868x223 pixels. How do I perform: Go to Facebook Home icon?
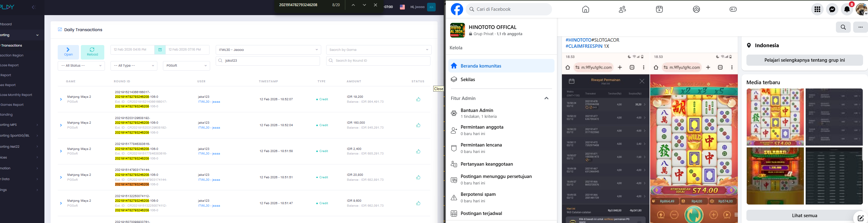(586, 10)
